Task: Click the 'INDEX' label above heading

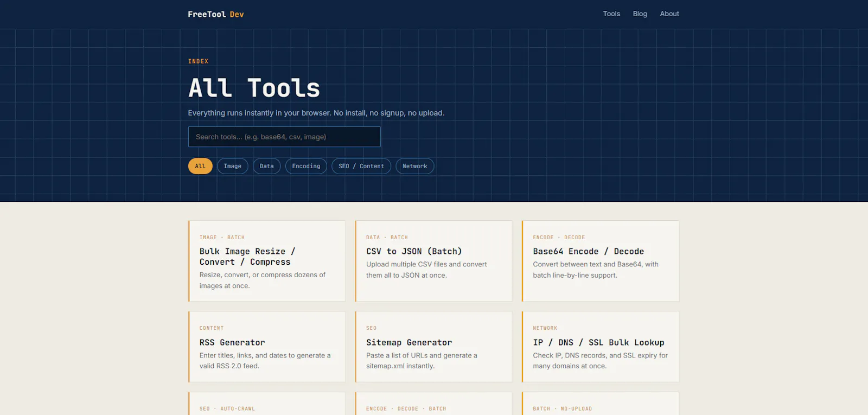Action: (x=198, y=61)
